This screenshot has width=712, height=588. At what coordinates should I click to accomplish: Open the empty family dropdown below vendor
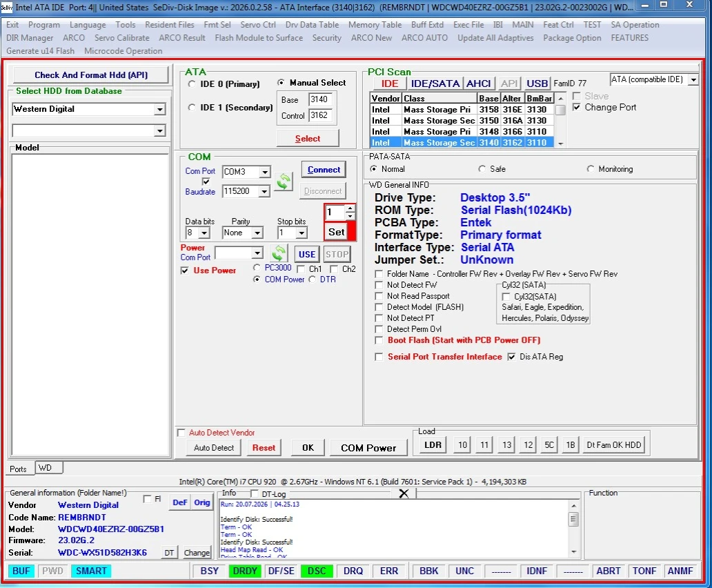click(x=159, y=131)
